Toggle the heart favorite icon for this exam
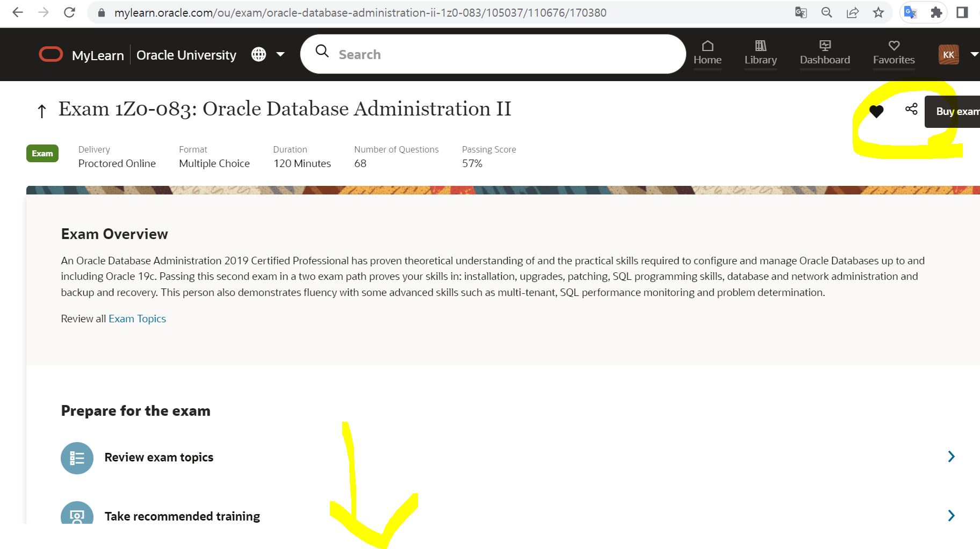The image size is (980, 549). [x=876, y=111]
